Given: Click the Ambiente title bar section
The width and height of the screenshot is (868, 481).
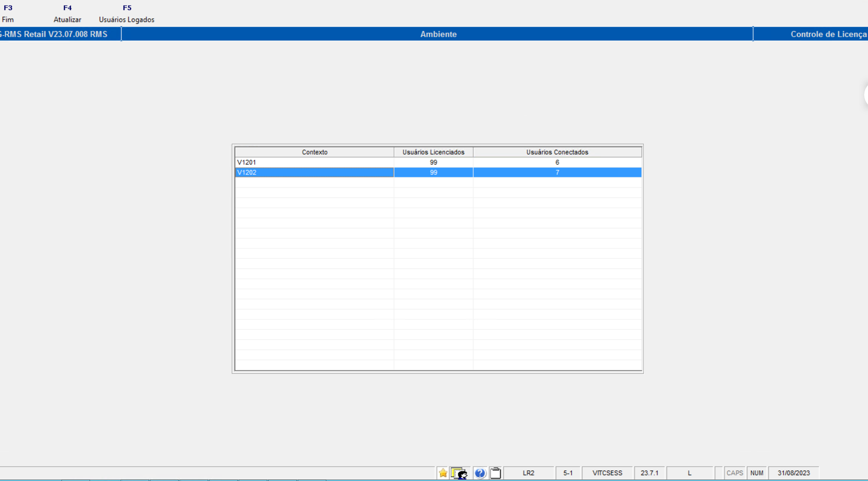Looking at the screenshot, I should point(438,34).
